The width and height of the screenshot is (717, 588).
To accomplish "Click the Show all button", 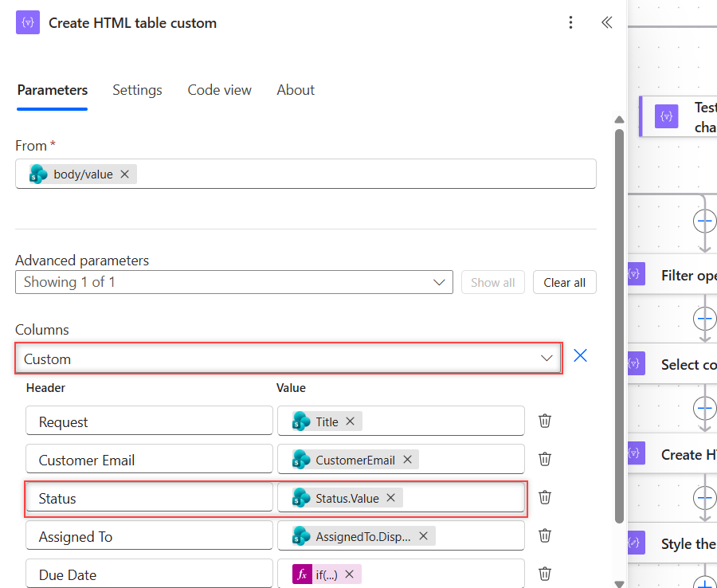I will click(x=493, y=283).
